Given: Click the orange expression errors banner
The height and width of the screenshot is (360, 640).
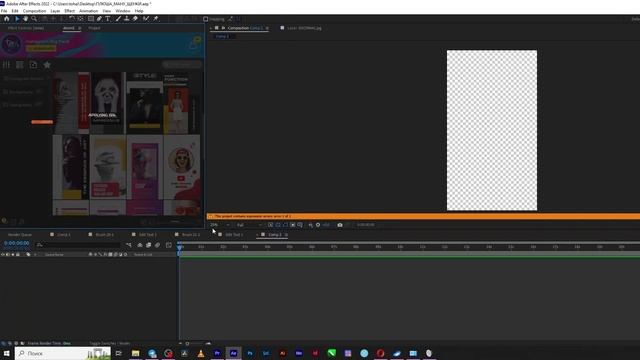Looking at the screenshot, I should tap(423, 216).
